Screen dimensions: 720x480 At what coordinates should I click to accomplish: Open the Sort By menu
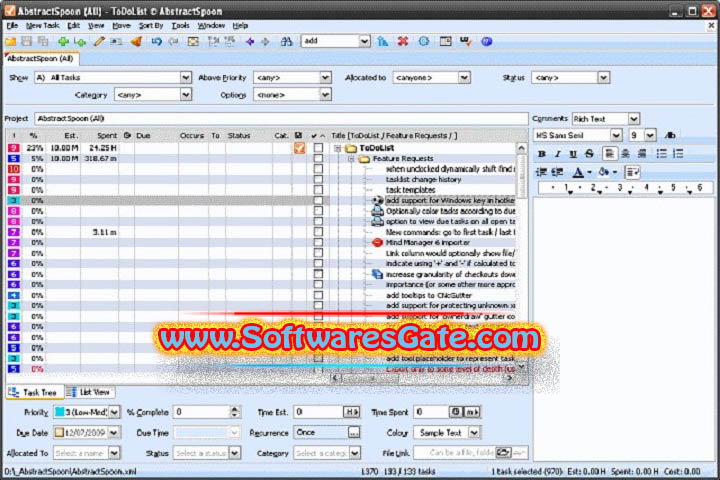pos(151,26)
